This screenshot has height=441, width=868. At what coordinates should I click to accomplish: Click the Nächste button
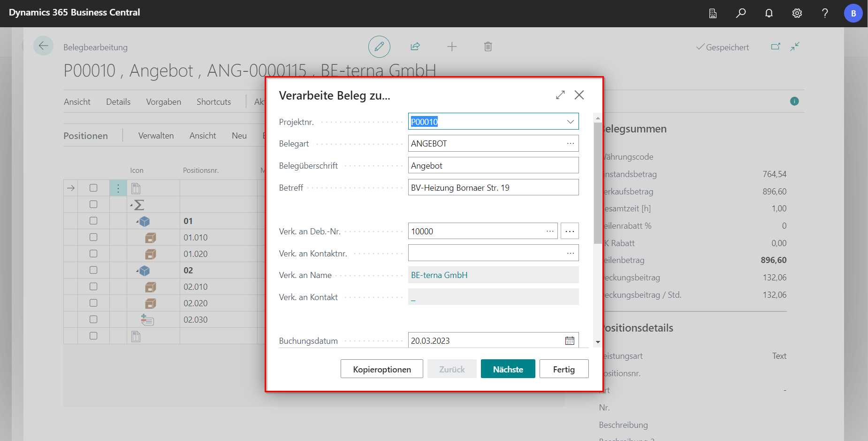[x=508, y=369]
